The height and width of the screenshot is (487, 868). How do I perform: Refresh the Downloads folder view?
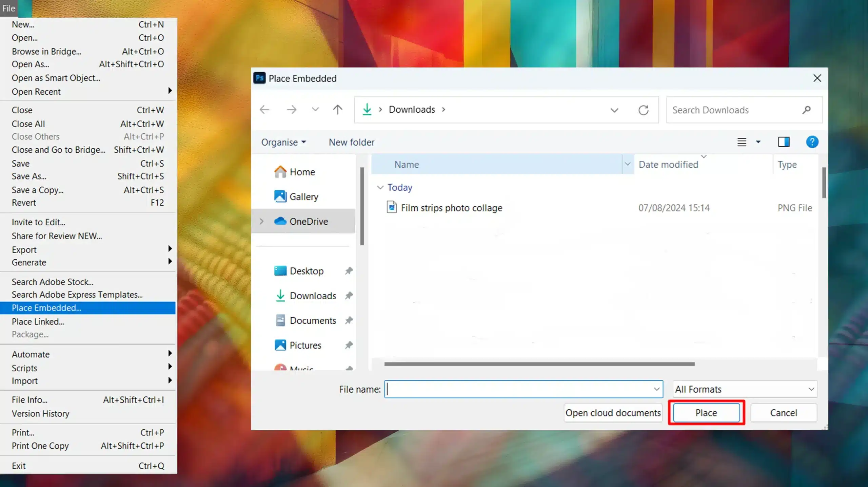(643, 110)
